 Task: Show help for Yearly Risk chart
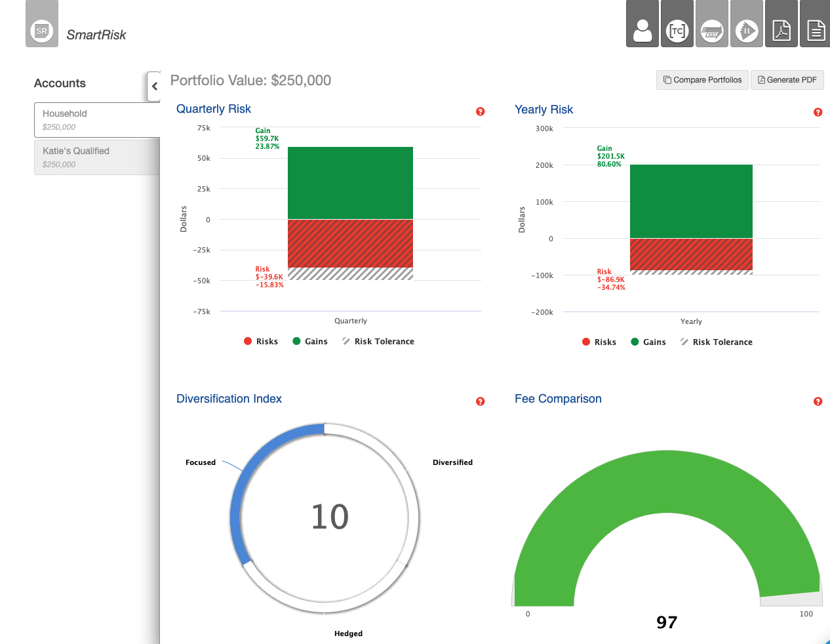[x=818, y=112]
